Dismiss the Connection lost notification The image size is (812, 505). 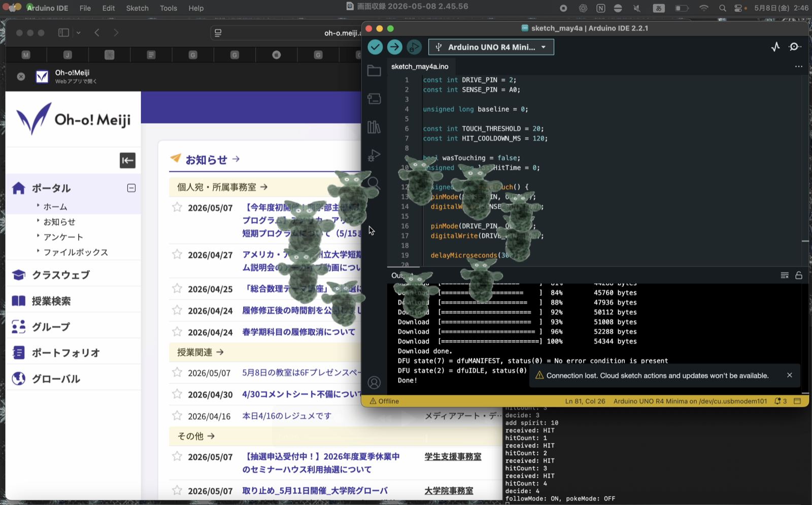[790, 375]
